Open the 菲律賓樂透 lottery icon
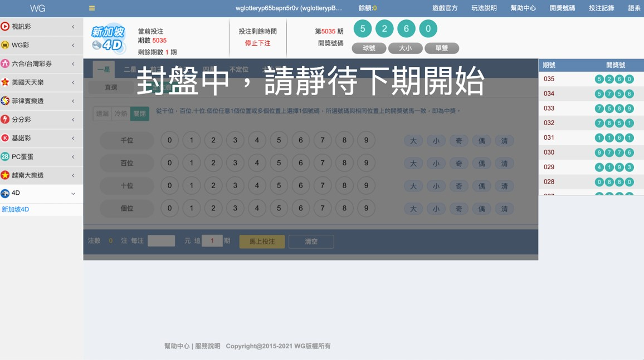The image size is (644, 360). [5, 101]
